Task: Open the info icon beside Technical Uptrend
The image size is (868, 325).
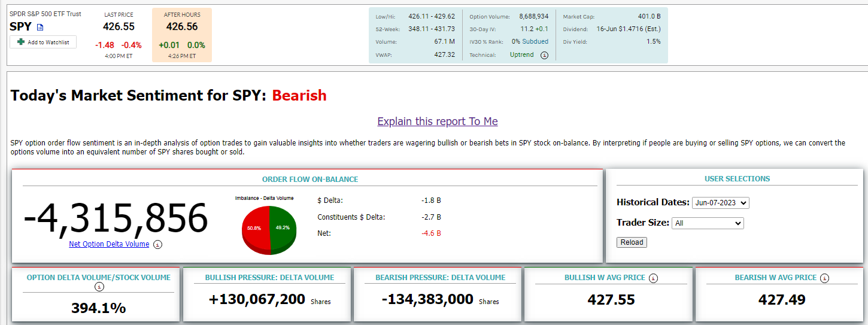Action: 544,55
